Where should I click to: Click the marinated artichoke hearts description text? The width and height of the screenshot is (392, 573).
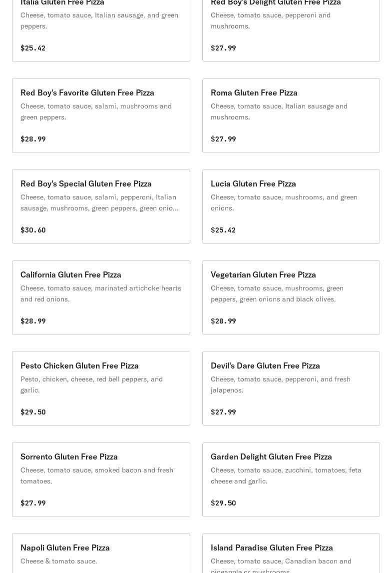click(x=101, y=293)
